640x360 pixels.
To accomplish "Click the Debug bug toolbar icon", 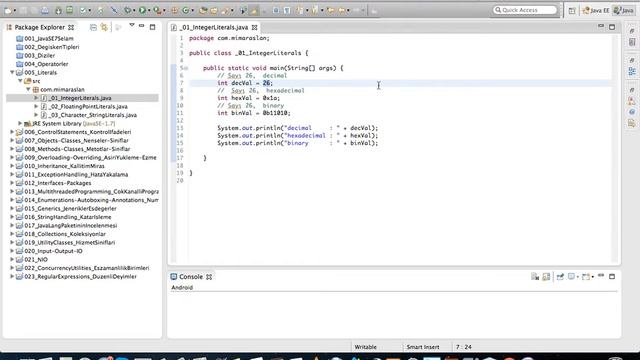I will [128, 10].
